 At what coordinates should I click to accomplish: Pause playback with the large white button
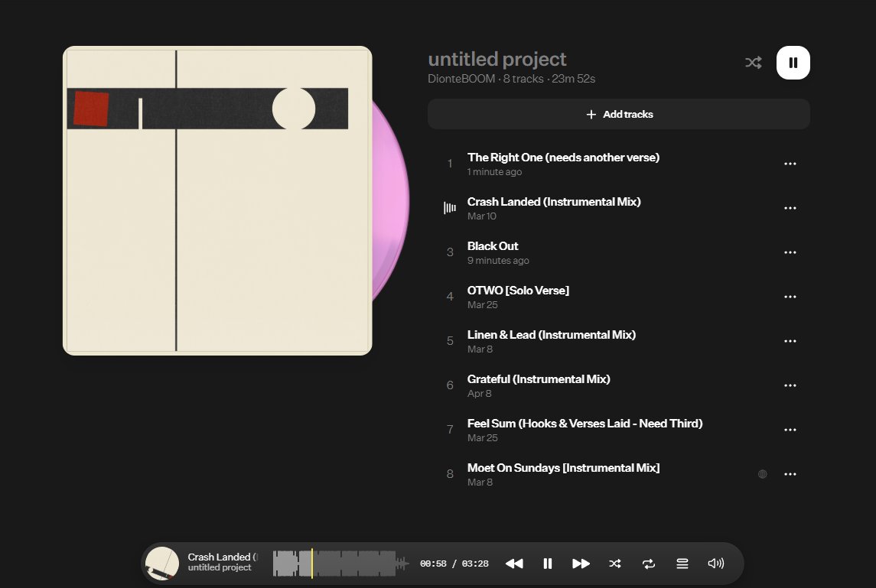point(793,63)
